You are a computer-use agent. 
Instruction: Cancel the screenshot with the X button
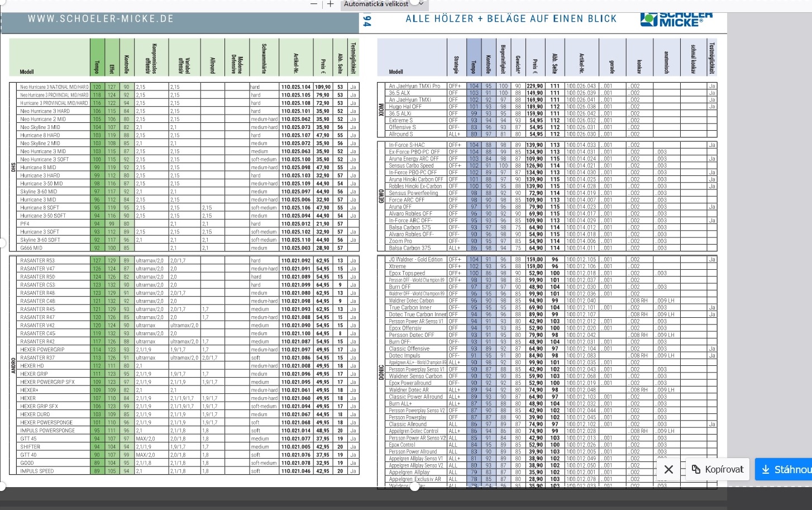click(668, 469)
